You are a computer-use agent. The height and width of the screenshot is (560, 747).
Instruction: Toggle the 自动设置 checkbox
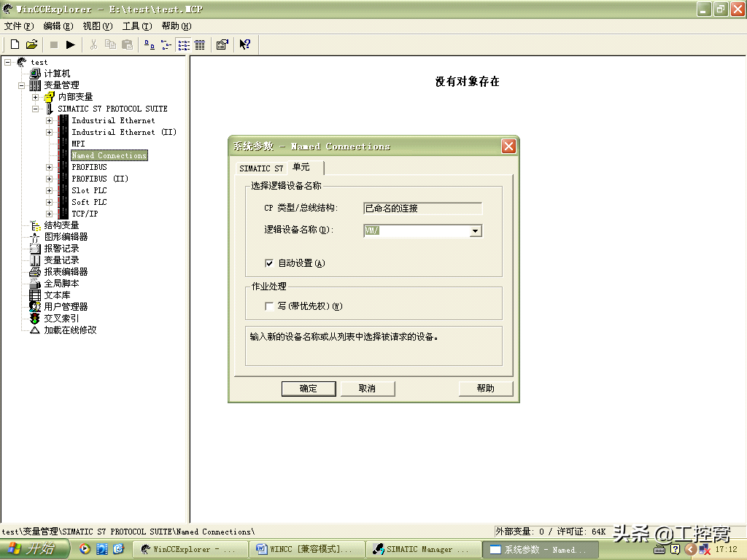(x=269, y=263)
